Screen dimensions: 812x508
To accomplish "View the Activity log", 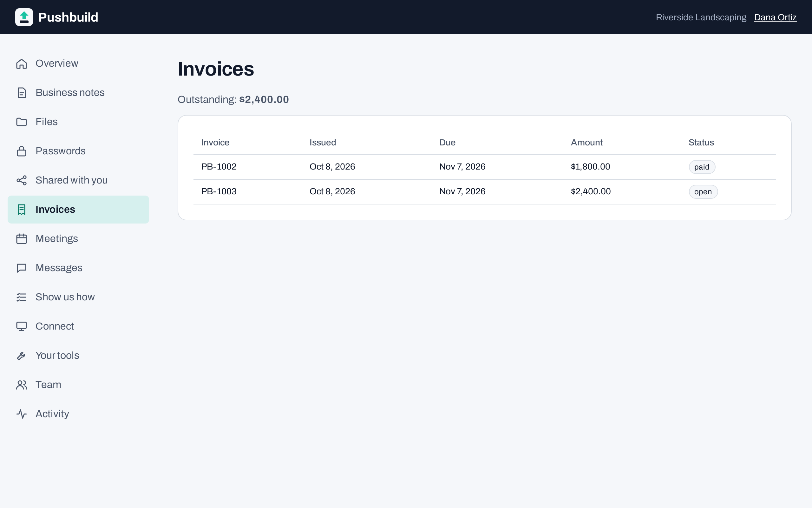I will pos(78,414).
